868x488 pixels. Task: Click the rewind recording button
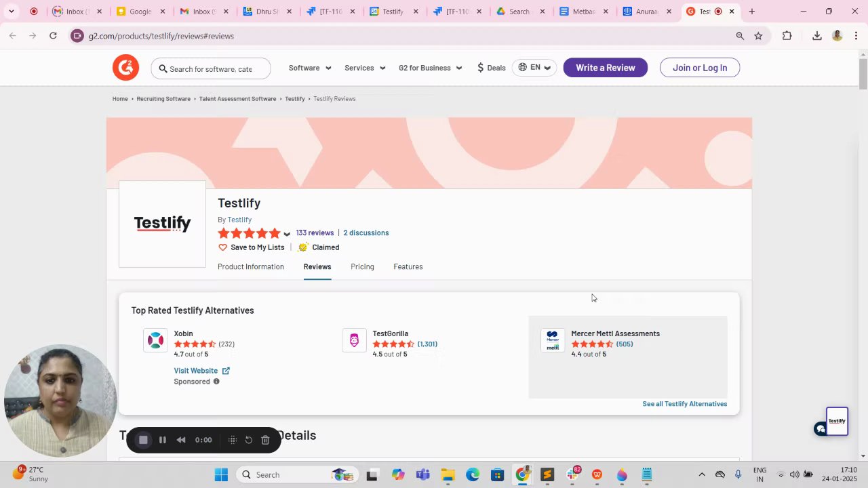[181, 440]
